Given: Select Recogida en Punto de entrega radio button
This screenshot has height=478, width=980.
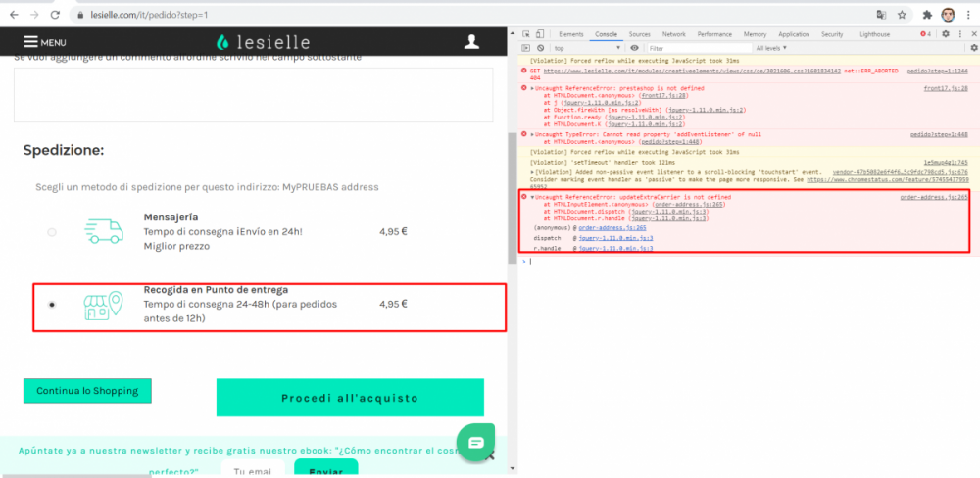Looking at the screenshot, I should (52, 305).
